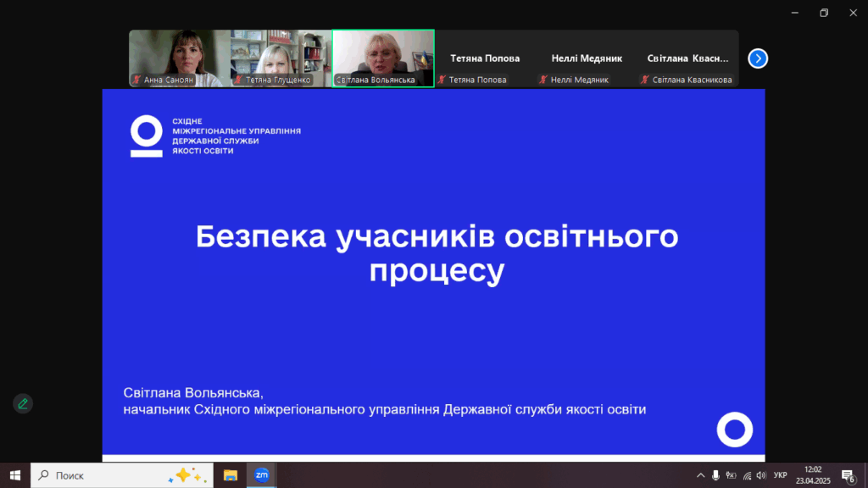Open the Windows Start menu

[x=14, y=475]
